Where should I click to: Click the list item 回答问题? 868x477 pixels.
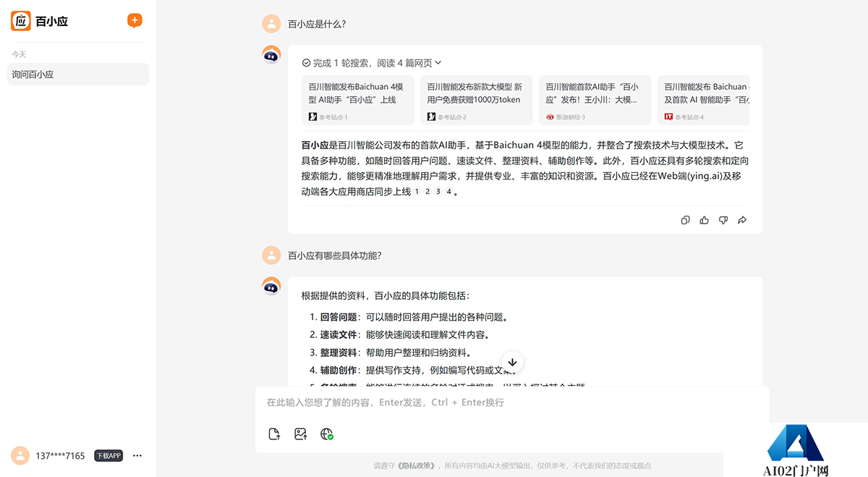pyautogui.click(x=339, y=317)
